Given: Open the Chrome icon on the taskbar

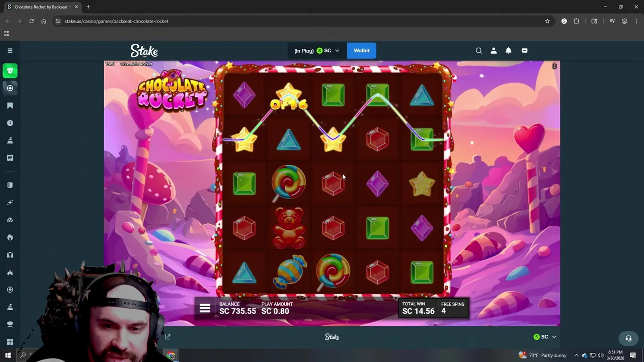Looking at the screenshot, I should pyautogui.click(x=172, y=356).
